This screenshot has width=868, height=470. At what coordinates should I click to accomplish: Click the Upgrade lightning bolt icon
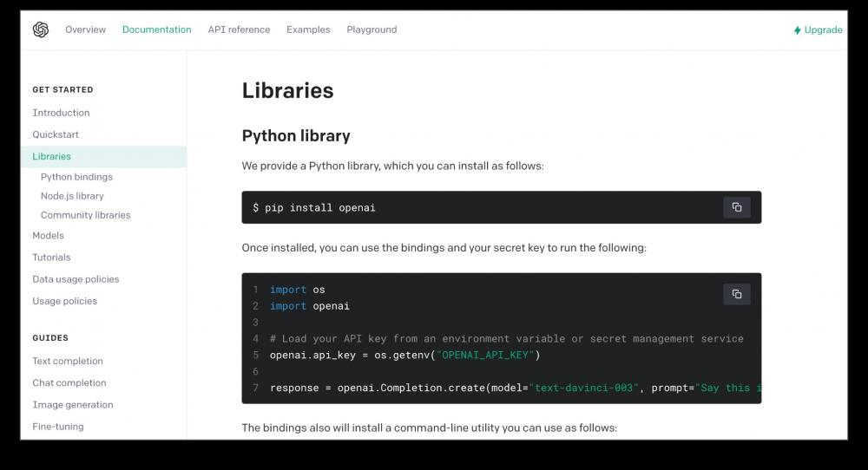797,29
